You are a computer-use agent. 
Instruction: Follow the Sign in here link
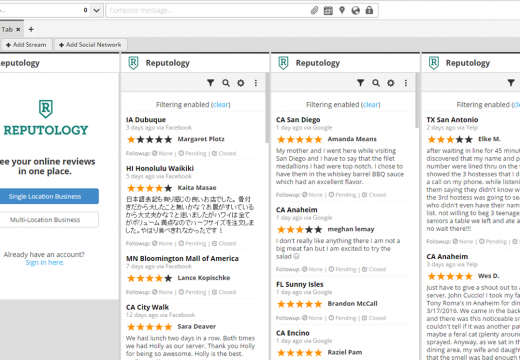click(x=45, y=263)
